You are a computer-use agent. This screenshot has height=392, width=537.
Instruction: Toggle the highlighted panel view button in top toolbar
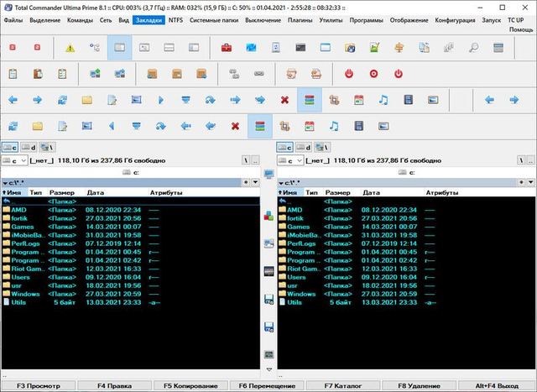tap(119, 49)
